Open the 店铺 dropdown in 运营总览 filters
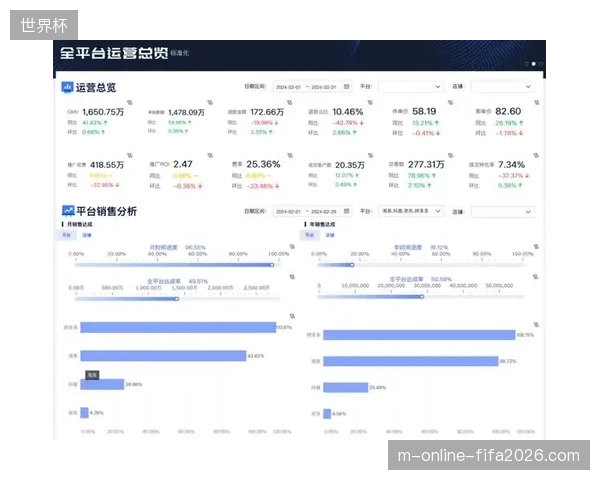The width and height of the screenshot is (600, 480). tap(502, 87)
